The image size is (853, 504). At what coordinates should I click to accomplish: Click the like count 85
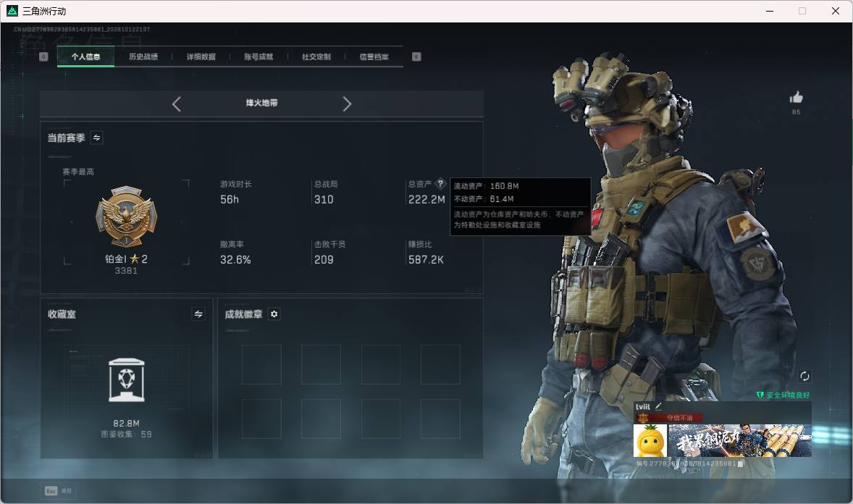(x=797, y=112)
